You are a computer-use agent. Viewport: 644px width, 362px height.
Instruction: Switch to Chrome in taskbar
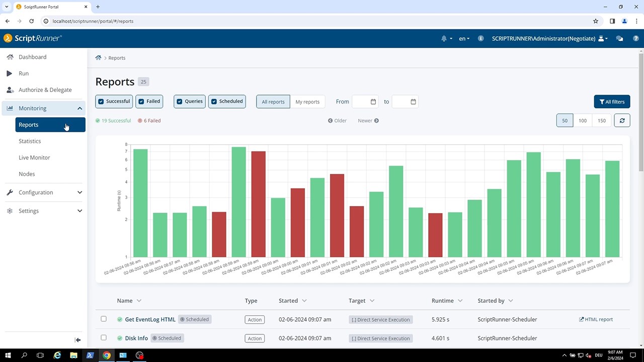pos(107,355)
